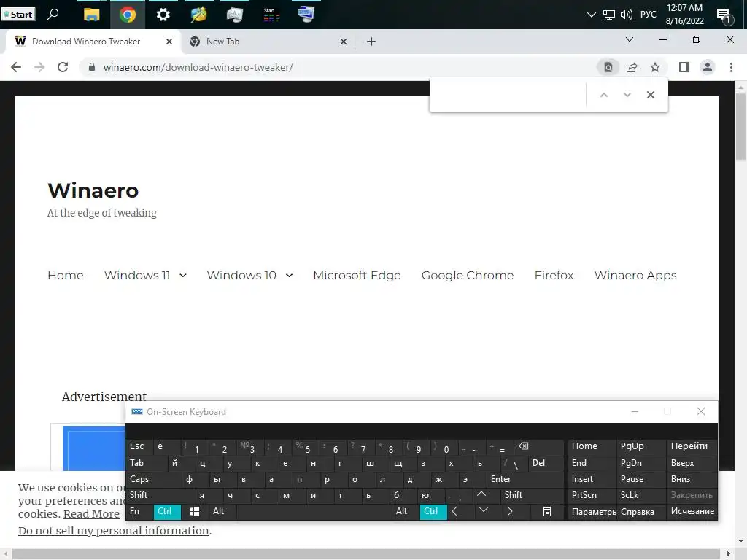Image resolution: width=747 pixels, height=560 pixels.
Task: Click the Google Chrome taskbar icon
Action: coord(127,15)
